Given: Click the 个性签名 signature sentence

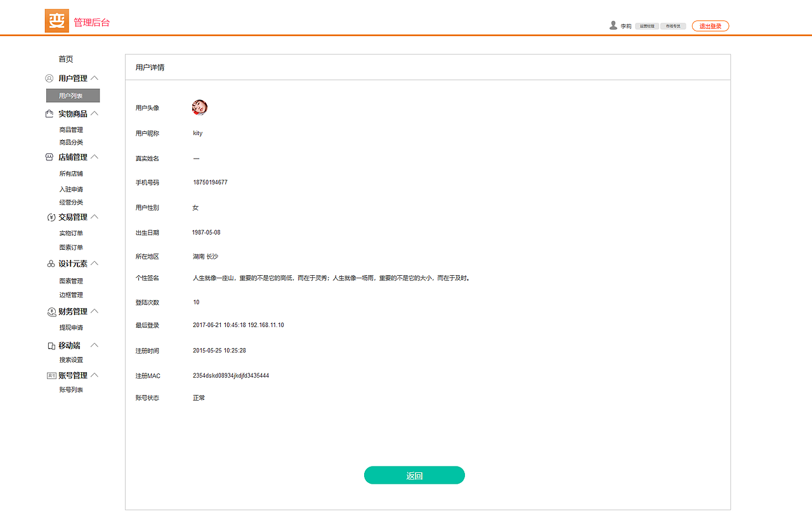Looking at the screenshot, I should tap(332, 278).
